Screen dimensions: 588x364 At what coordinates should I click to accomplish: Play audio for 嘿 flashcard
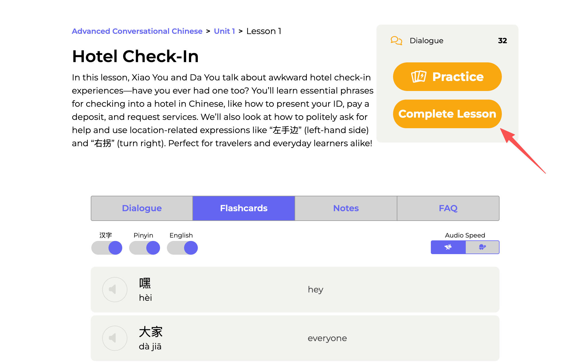click(115, 290)
